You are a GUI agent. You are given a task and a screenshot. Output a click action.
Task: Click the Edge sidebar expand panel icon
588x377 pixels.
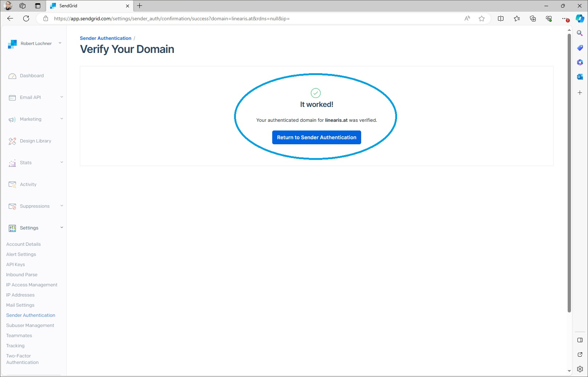(x=580, y=340)
